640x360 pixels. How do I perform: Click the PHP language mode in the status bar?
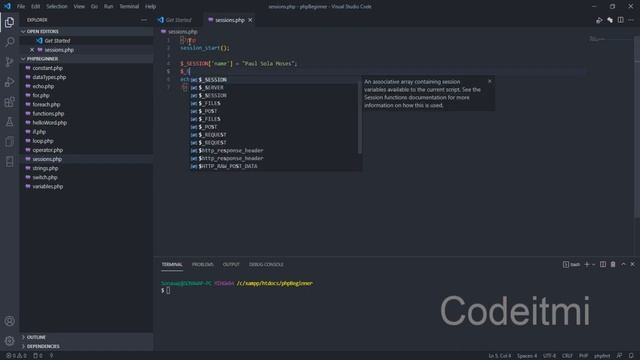click(x=583, y=356)
